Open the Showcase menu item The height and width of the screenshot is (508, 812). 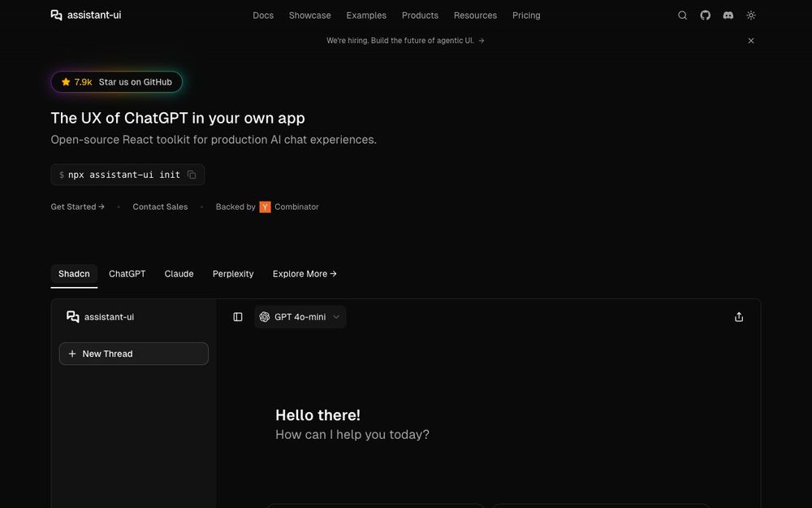pos(309,15)
